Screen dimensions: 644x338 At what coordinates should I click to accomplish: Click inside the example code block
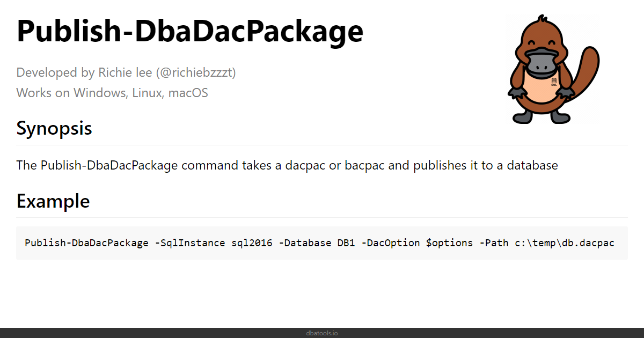point(322,243)
